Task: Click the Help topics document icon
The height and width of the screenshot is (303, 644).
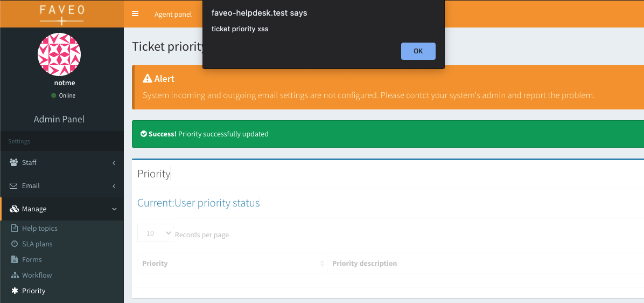Action: click(x=15, y=228)
